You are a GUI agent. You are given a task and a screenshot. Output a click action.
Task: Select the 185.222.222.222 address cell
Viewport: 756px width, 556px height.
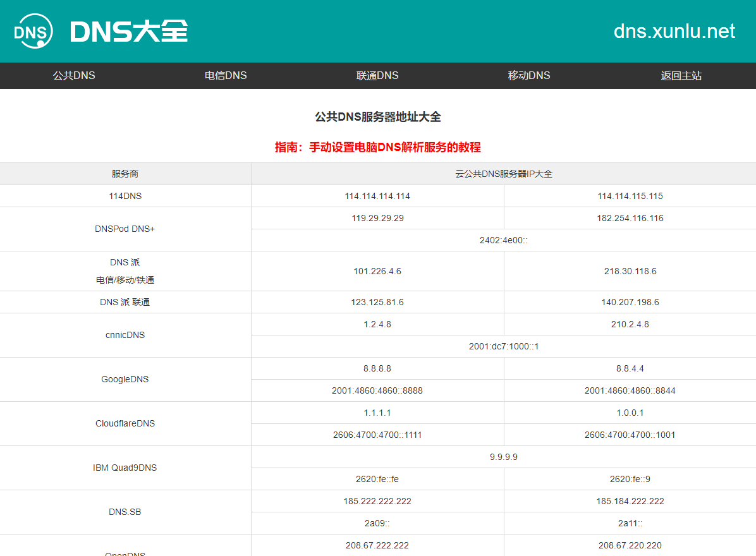[377, 501]
